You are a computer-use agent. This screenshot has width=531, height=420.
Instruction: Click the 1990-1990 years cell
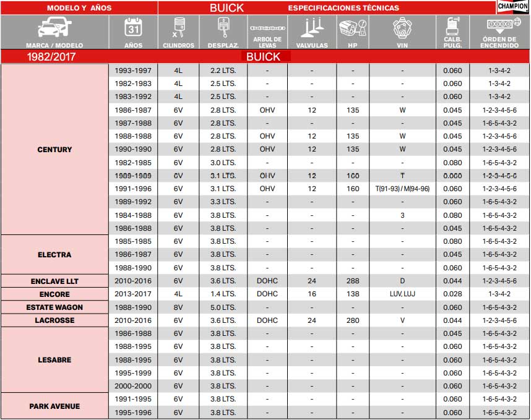tap(133, 149)
